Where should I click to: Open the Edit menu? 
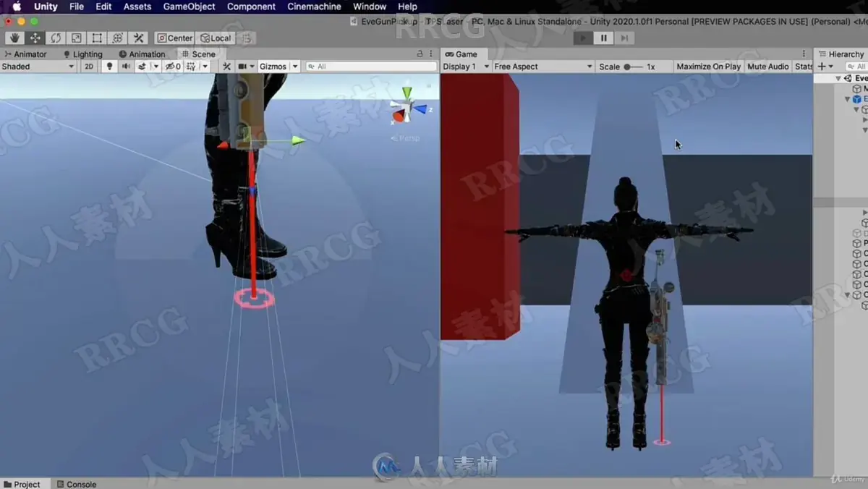(x=103, y=7)
